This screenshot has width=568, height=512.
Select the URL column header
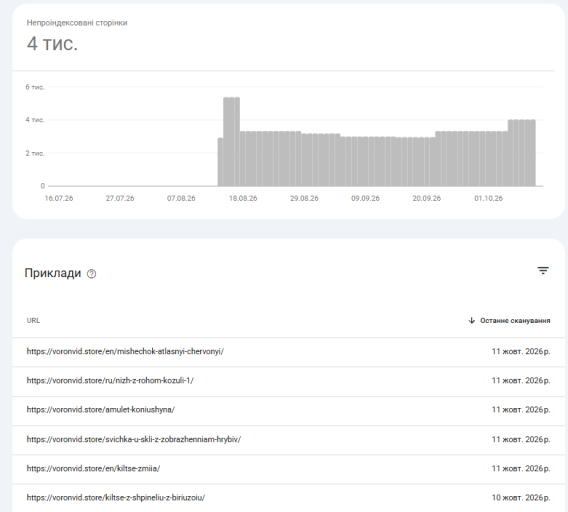[33, 320]
